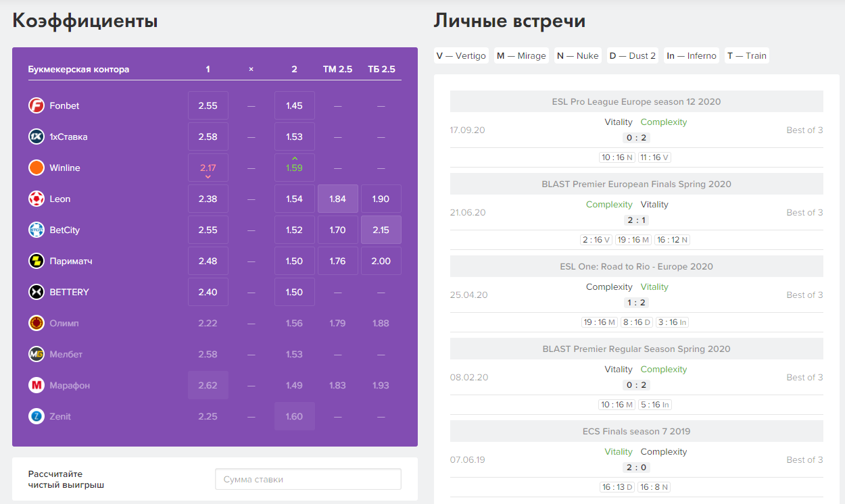
Task: Open ESL Pro League Europe season 12 header
Action: pyautogui.click(x=636, y=102)
